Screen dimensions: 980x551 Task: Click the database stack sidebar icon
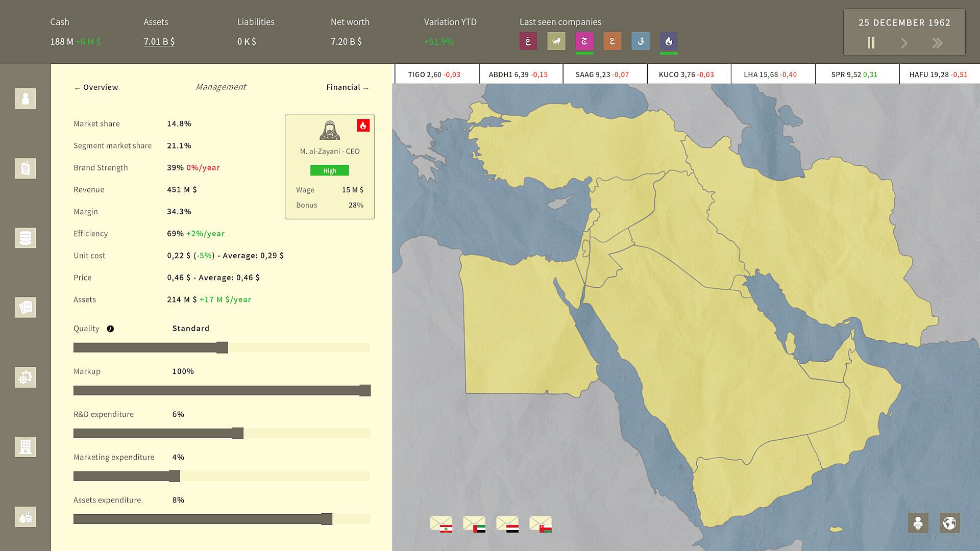tap(25, 238)
